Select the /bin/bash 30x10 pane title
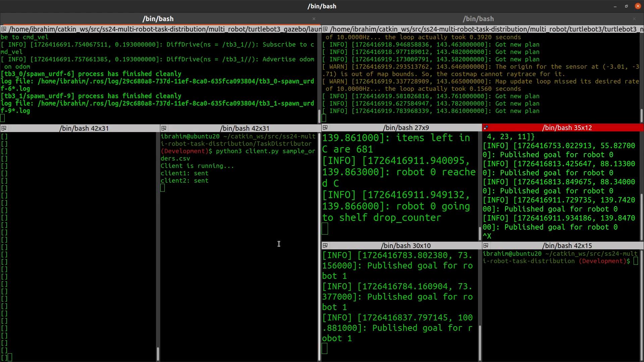This screenshot has width=644, height=362. pyautogui.click(x=406, y=246)
